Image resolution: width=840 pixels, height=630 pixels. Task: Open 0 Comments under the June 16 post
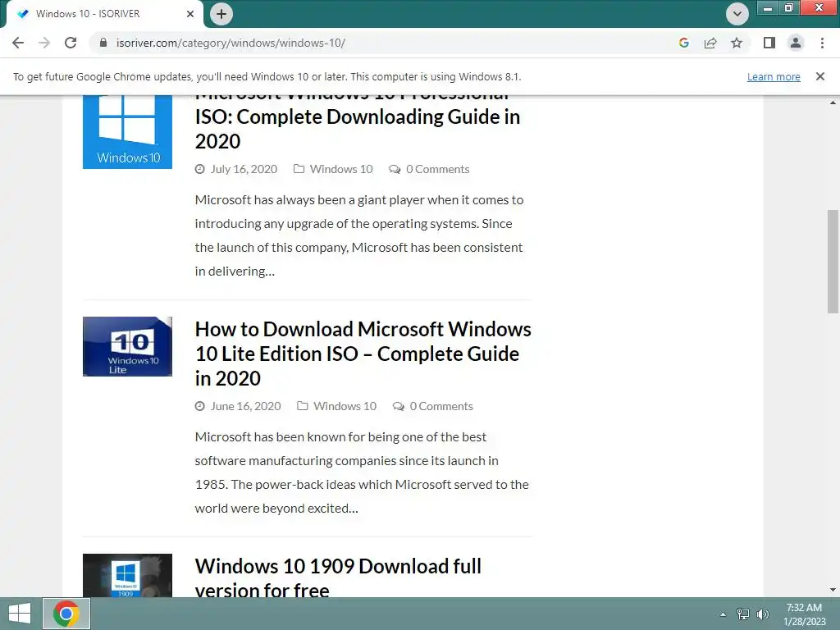click(441, 406)
